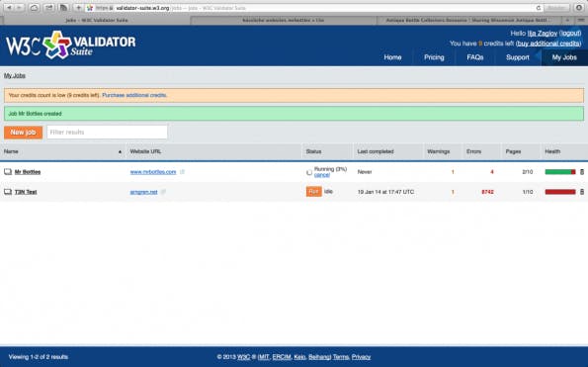Click the Purchase additional credits link in warning
Image resolution: width=588 pixels, height=367 pixels.
coord(134,95)
